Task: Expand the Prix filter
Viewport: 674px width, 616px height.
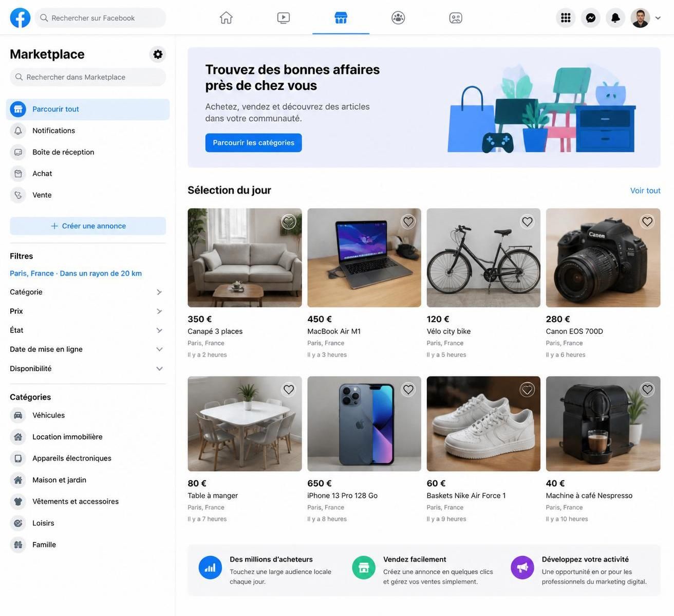Action: (x=86, y=311)
